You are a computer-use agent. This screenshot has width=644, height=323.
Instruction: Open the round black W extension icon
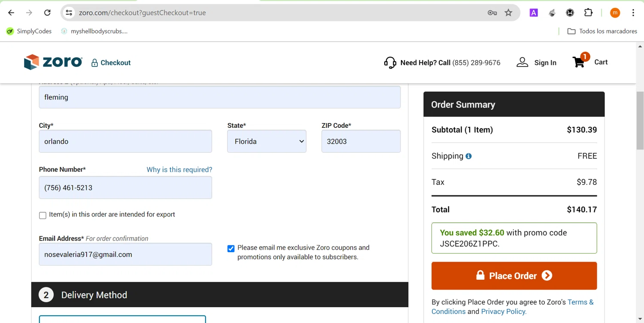570,13
